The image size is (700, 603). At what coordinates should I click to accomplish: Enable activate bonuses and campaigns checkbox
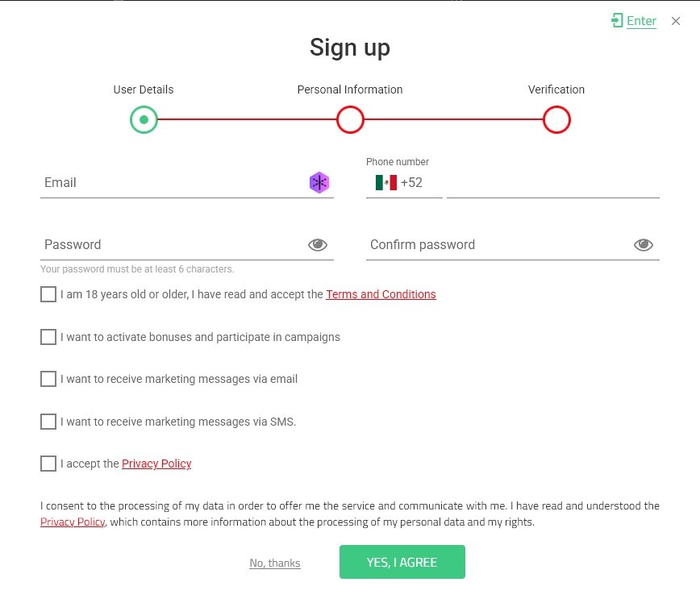[48, 337]
